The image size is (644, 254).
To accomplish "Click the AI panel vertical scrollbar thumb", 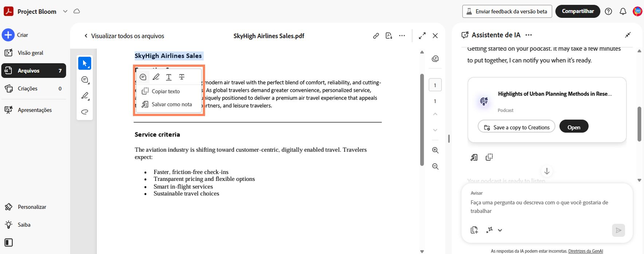I will 639,124.
